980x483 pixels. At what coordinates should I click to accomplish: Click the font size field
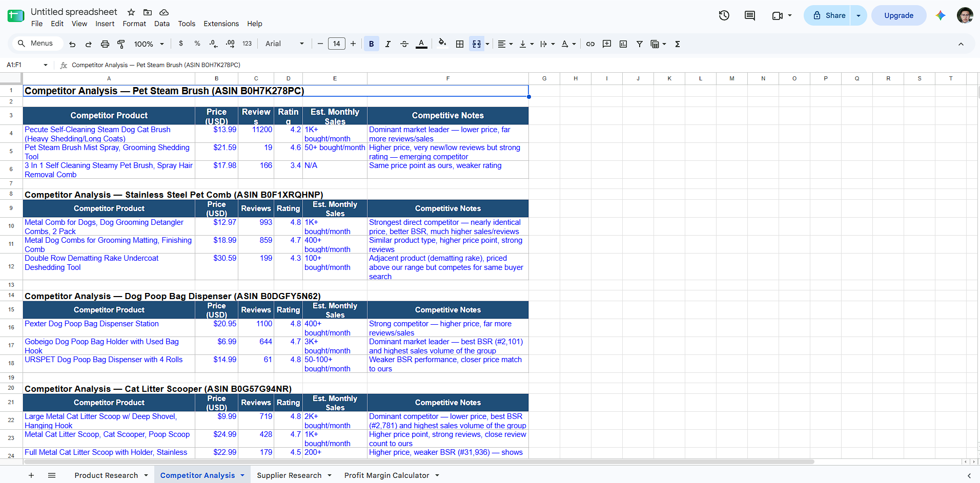coord(337,44)
